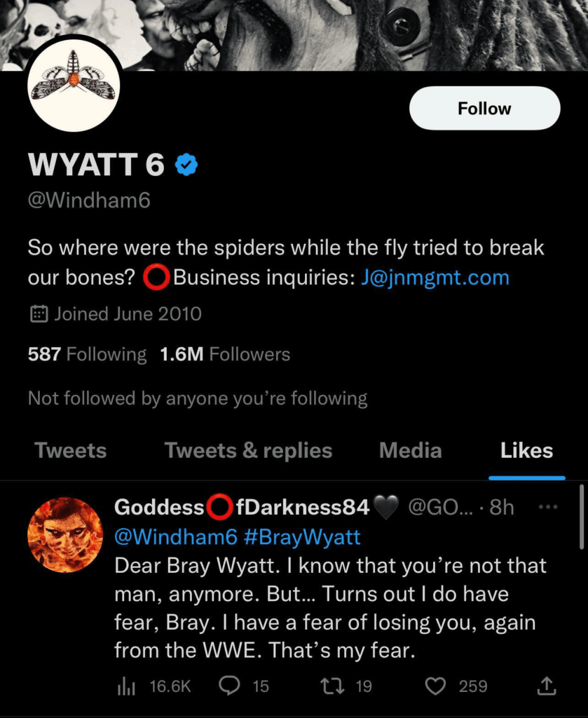Screen dimensions: 588x718
Task: View the 587 Following list
Action: coord(87,355)
